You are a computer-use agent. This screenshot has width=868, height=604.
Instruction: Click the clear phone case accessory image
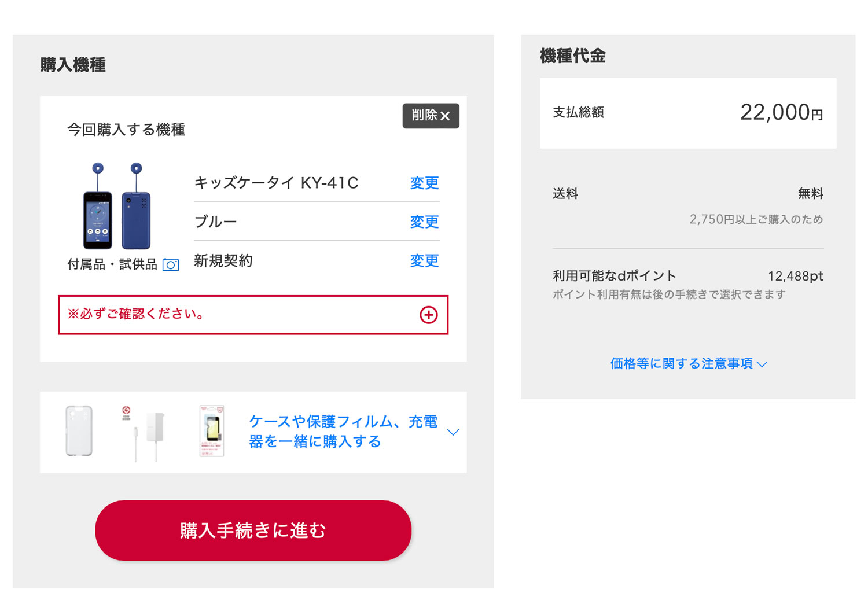(79, 431)
